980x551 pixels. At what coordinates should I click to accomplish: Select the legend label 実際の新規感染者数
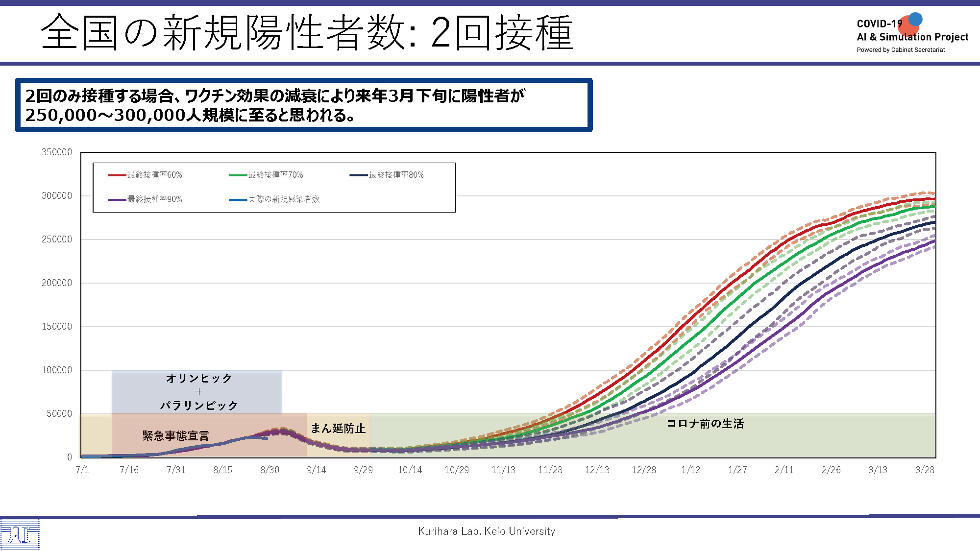point(284,199)
